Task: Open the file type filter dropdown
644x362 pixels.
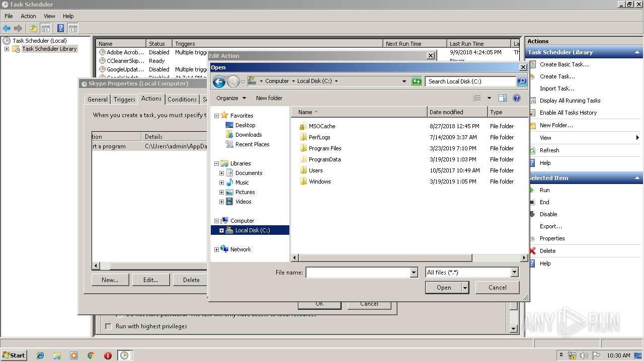Action: click(514, 273)
